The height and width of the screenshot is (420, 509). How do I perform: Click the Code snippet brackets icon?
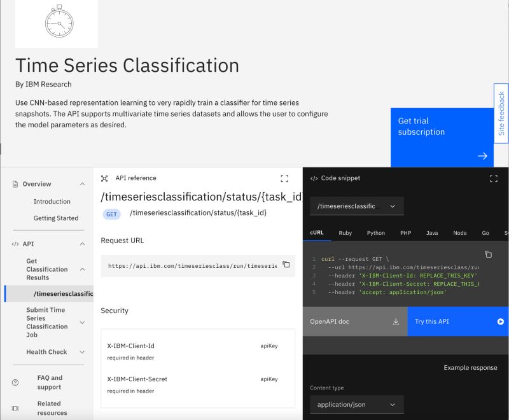pos(314,178)
